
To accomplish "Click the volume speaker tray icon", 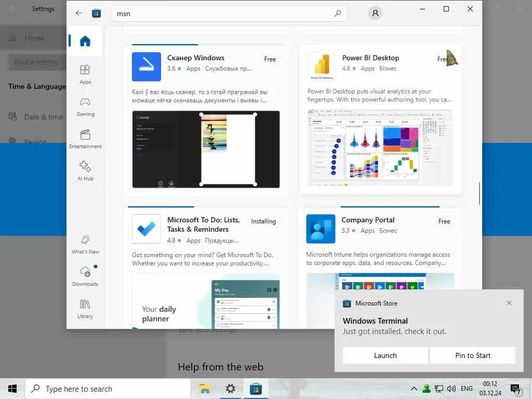I will [x=451, y=389].
